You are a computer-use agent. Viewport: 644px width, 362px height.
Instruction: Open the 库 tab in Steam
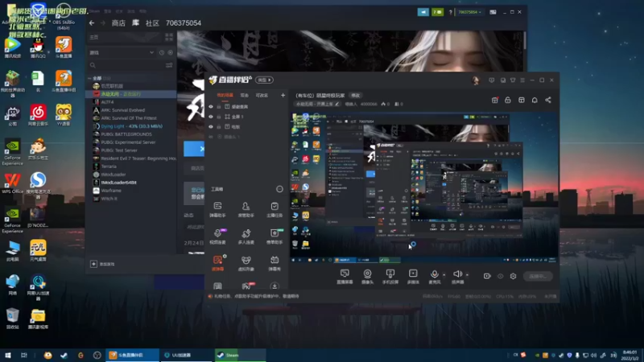[135, 23]
